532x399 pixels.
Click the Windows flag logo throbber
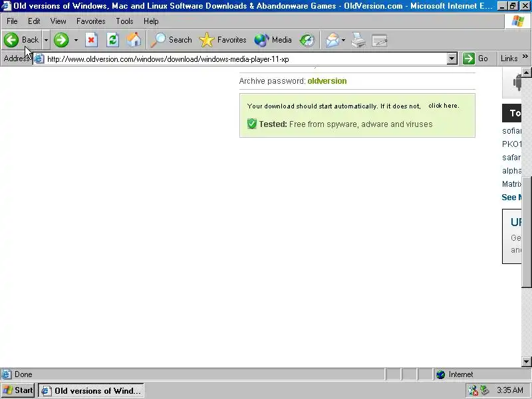click(x=518, y=21)
